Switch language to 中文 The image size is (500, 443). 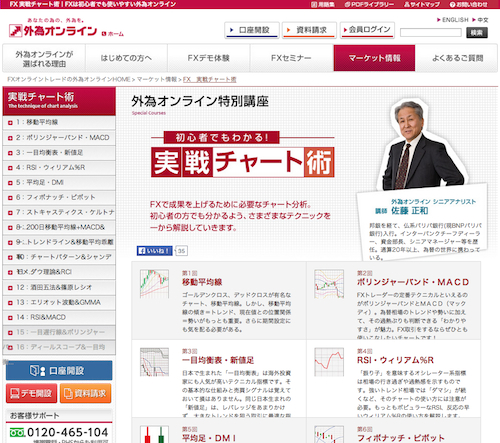pos(480,20)
